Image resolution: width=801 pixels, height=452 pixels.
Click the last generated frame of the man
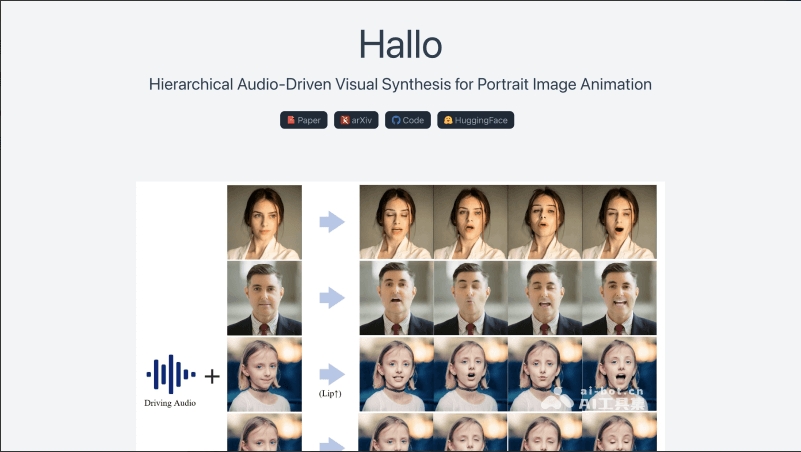619,298
